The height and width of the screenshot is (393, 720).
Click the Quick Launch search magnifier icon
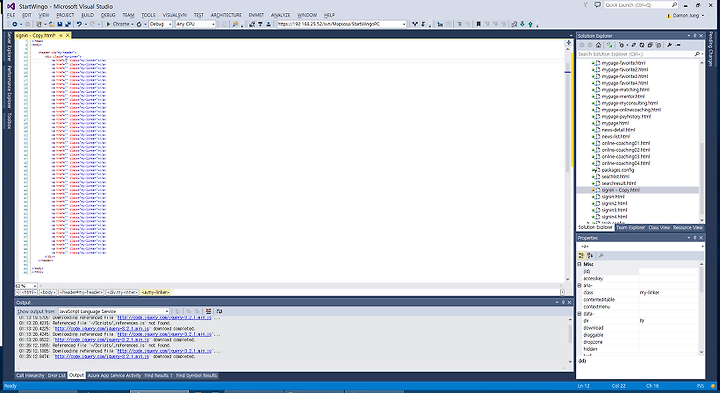click(x=674, y=5)
